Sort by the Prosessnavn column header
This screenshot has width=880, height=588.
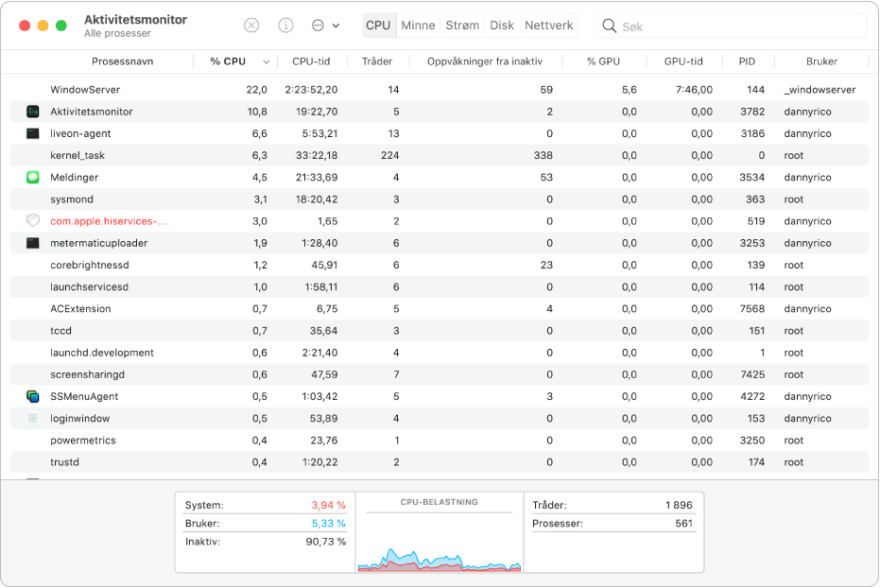pyautogui.click(x=122, y=61)
